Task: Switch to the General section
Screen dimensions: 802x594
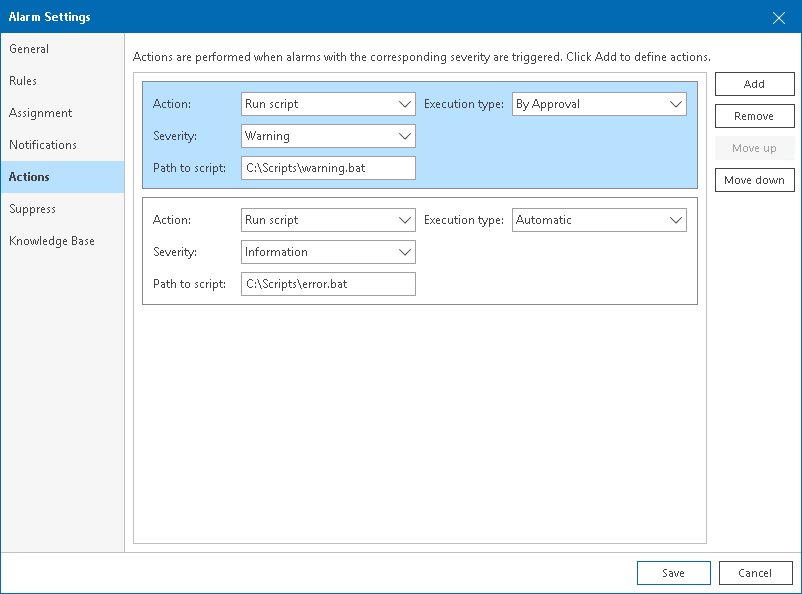Action: pos(29,48)
